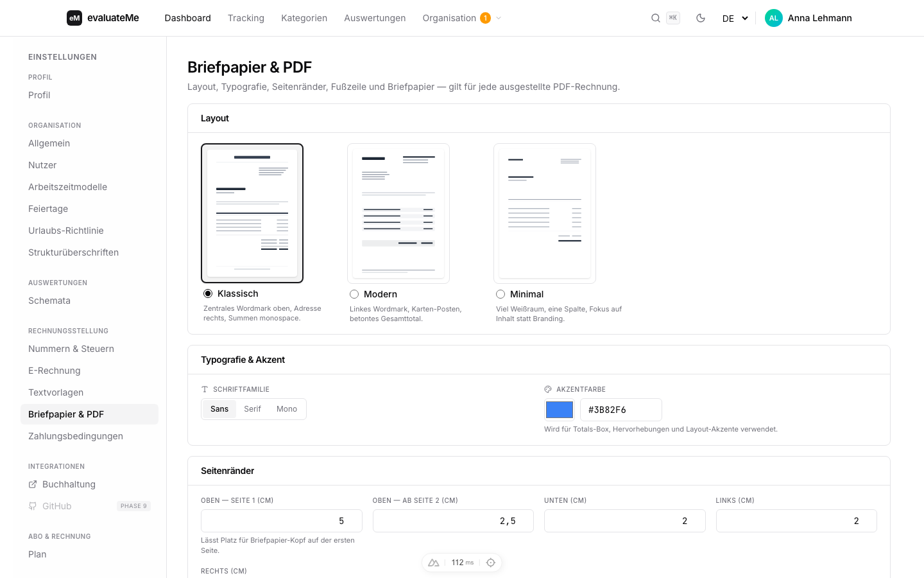Screen dimensions: 924x578
Task: Select the Minimal layout thumbnail
Action: click(x=545, y=213)
